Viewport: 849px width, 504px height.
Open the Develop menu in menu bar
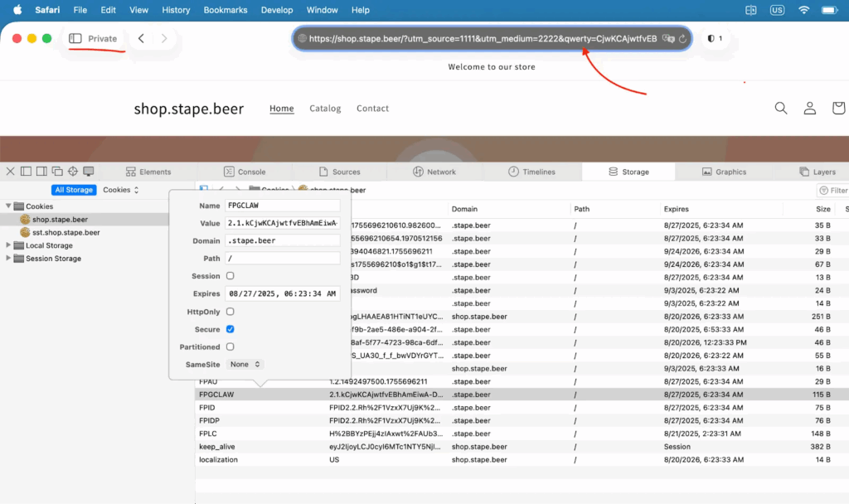(277, 10)
